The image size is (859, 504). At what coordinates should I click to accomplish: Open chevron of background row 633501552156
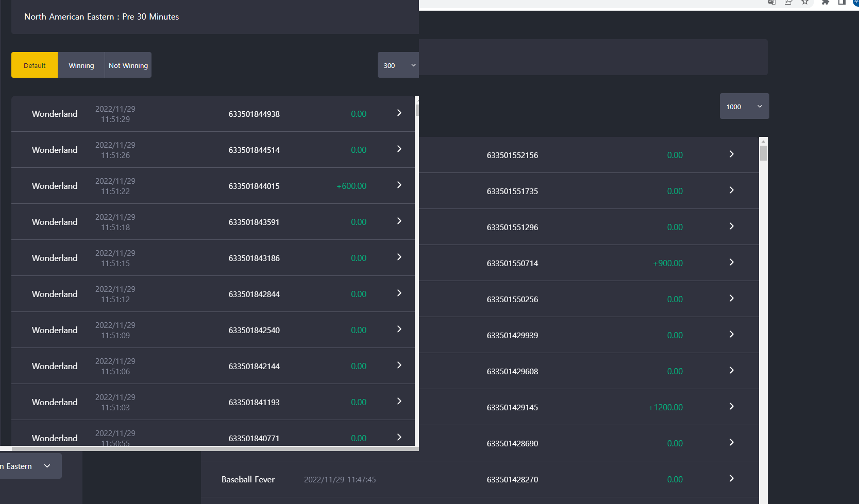click(731, 154)
